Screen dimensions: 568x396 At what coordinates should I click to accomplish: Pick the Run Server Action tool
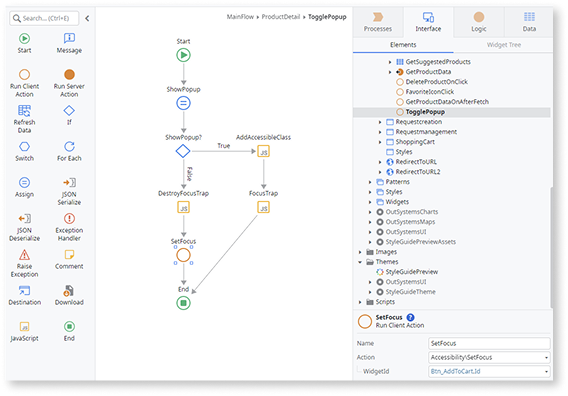(x=69, y=83)
